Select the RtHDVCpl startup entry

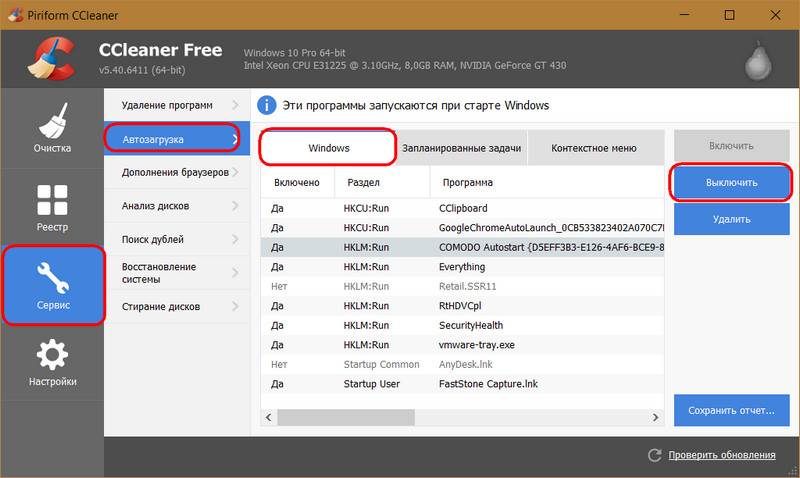462,306
